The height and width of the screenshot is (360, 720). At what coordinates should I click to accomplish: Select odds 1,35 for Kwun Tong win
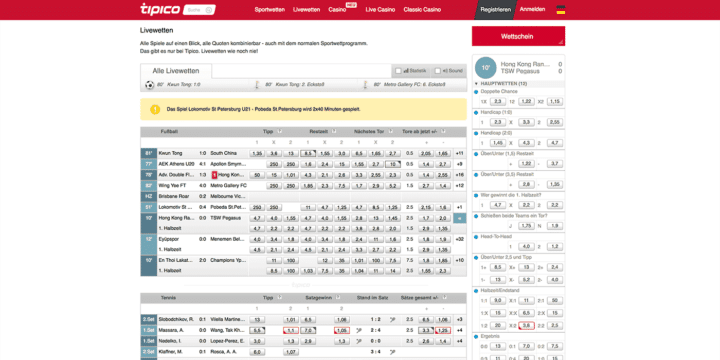click(x=258, y=154)
